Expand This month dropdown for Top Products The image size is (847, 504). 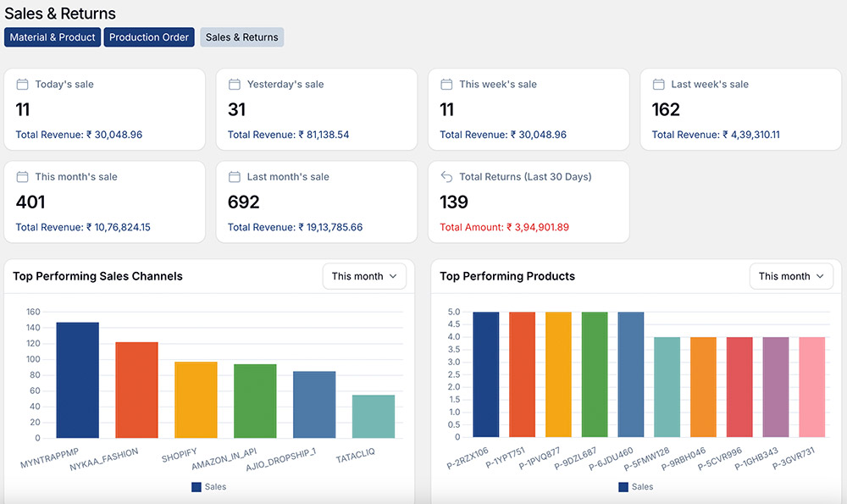coord(791,276)
